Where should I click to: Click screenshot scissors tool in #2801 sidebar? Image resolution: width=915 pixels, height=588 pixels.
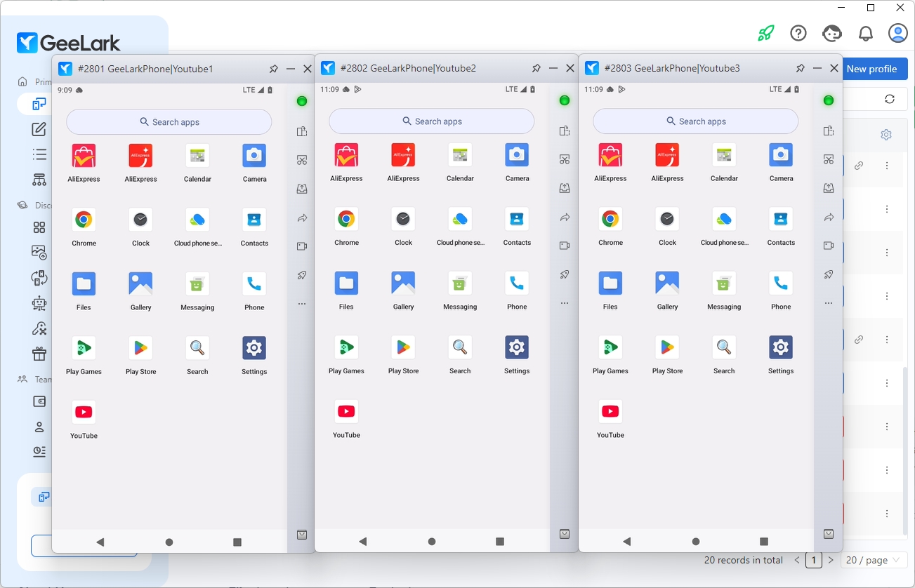click(x=302, y=160)
